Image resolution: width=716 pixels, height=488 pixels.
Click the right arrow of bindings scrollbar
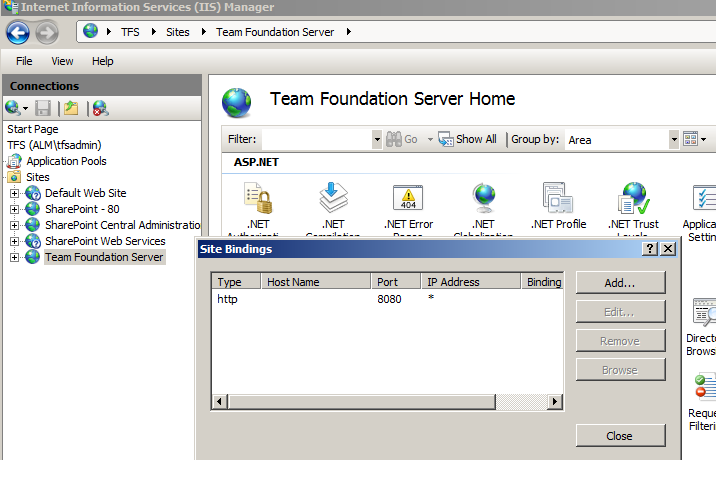tap(555, 402)
